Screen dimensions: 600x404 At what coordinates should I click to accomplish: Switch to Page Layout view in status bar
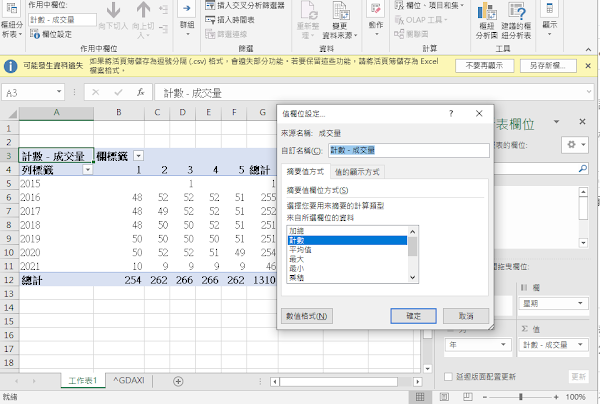tap(444, 397)
